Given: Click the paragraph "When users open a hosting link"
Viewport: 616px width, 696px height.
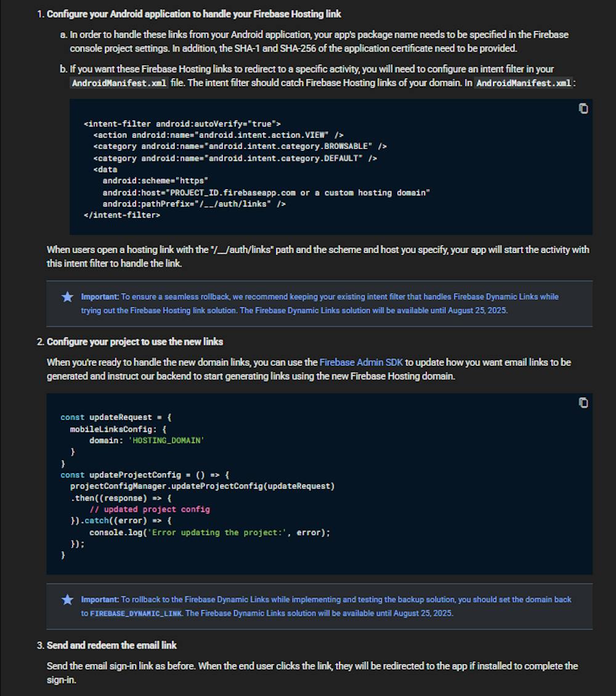Looking at the screenshot, I should (x=318, y=257).
